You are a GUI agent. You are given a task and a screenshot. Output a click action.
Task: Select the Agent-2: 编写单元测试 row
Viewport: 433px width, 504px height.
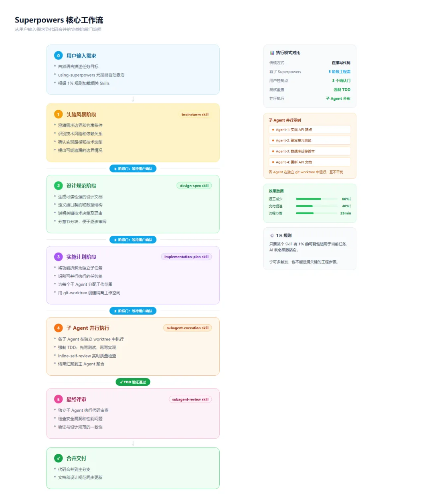click(x=310, y=141)
